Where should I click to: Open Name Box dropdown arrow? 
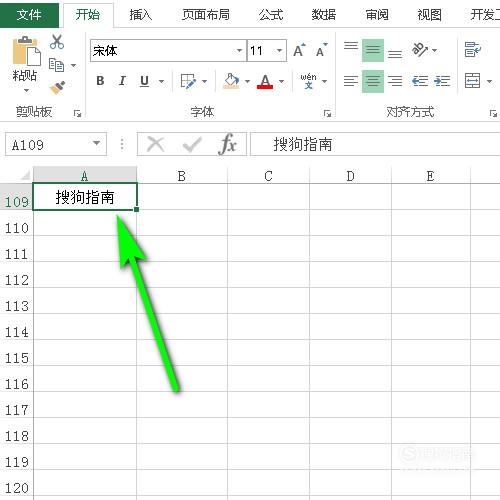(96, 143)
